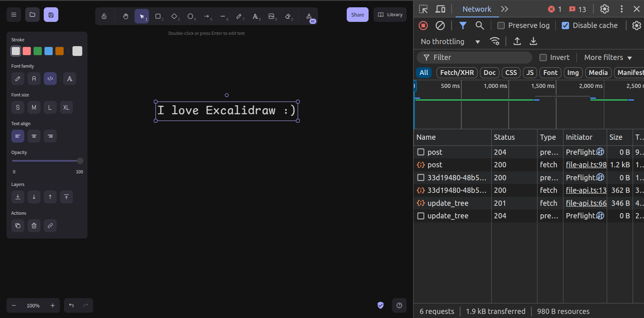The height and width of the screenshot is (318, 644).
Task: Open more font family options
Action: [x=70, y=79]
